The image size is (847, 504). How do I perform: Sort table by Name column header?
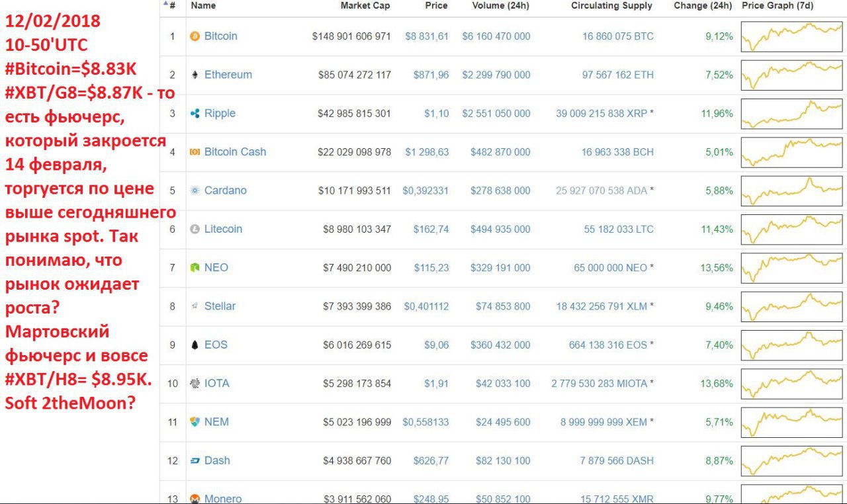(203, 5)
